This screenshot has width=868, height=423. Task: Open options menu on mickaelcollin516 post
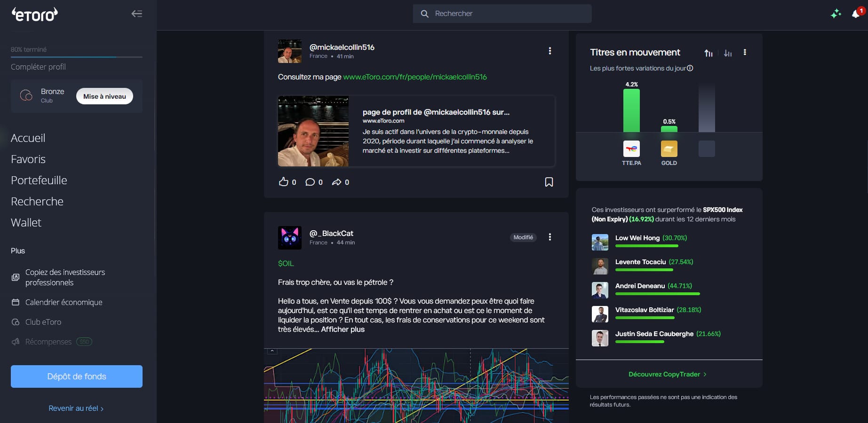pos(549,51)
